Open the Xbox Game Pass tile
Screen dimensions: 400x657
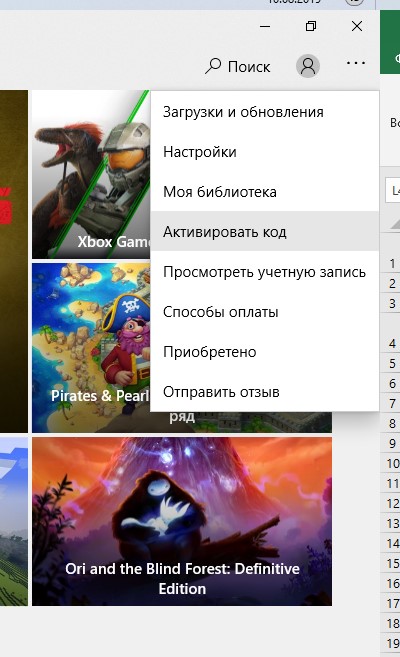(91, 174)
